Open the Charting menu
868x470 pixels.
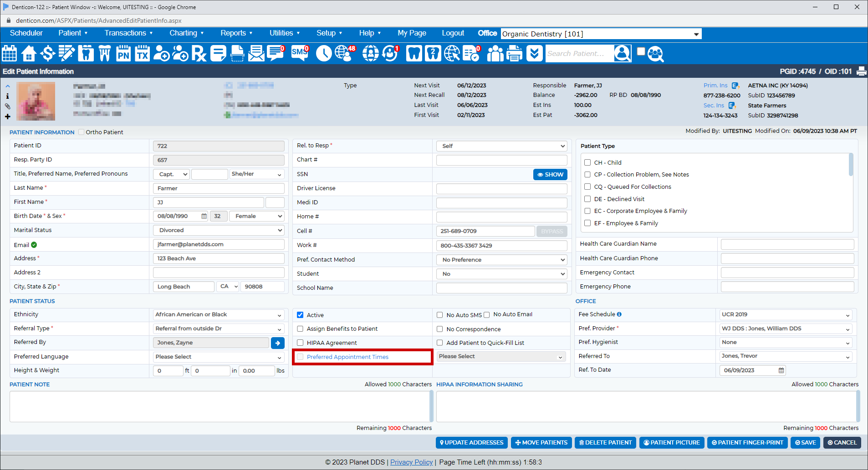click(186, 33)
